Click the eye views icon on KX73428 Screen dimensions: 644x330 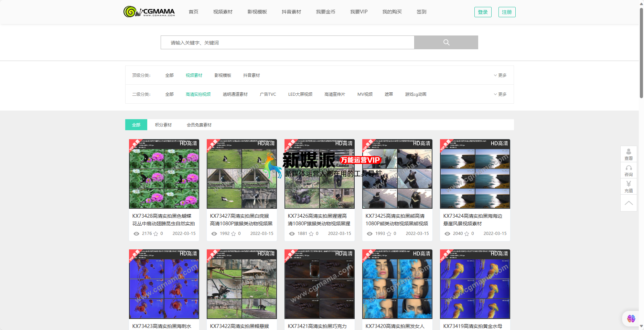[137, 234]
